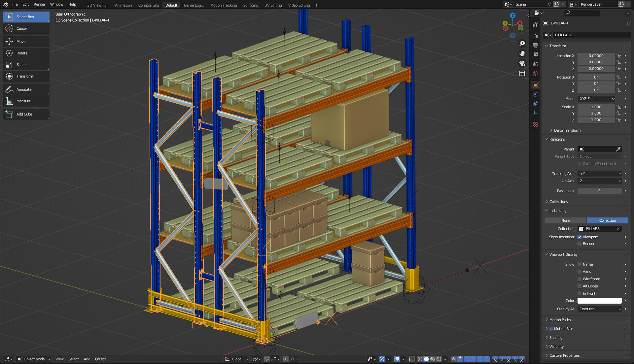The image size is (634, 364).
Task: Open Tool properties tab
Action: pyautogui.click(x=535, y=24)
